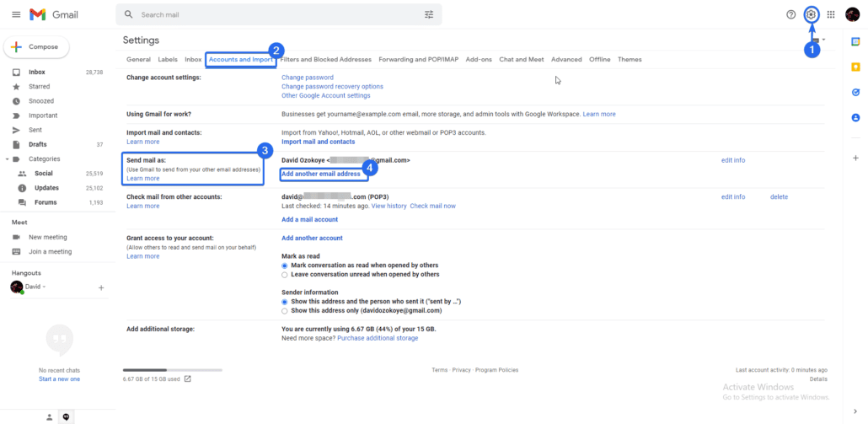The height and width of the screenshot is (424, 868).
Task: Open Calendar in the side panel
Action: point(856,41)
